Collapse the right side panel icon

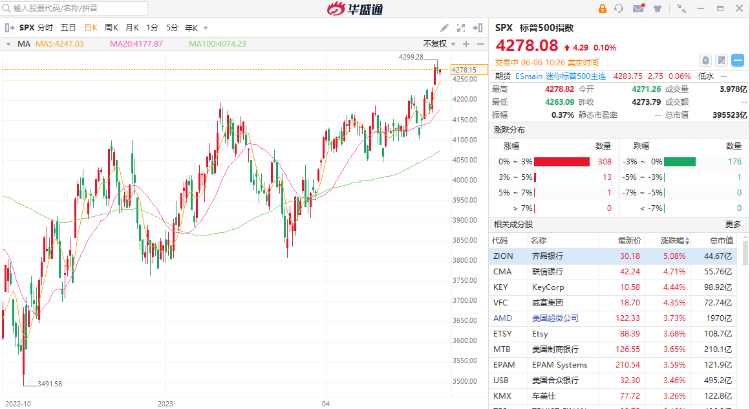tap(477, 28)
